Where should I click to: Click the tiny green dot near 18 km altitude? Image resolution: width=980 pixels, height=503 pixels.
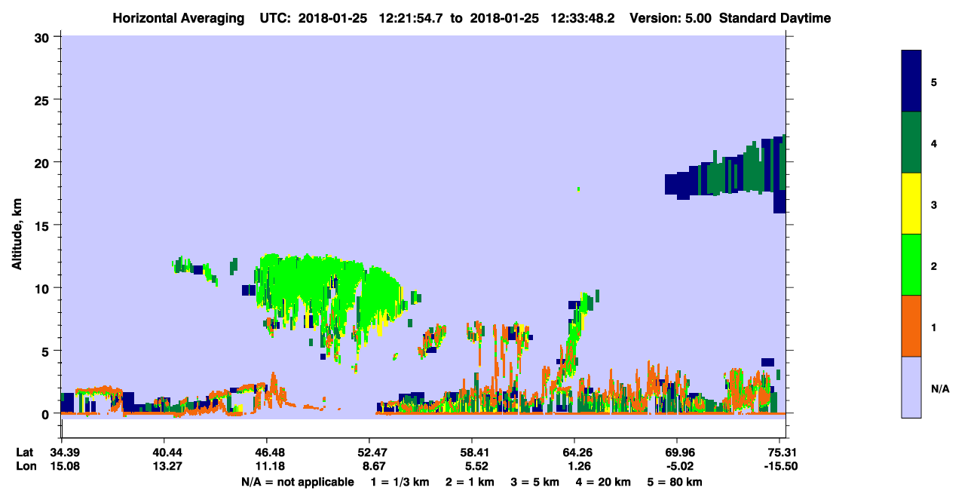click(x=578, y=189)
